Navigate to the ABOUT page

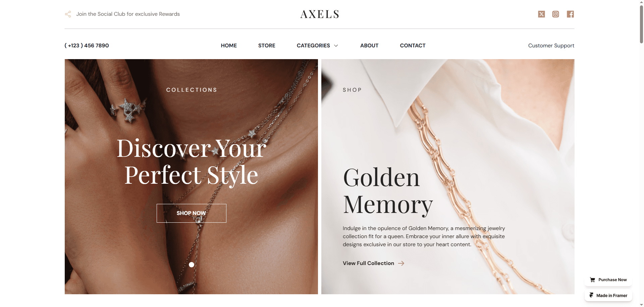pos(369,46)
